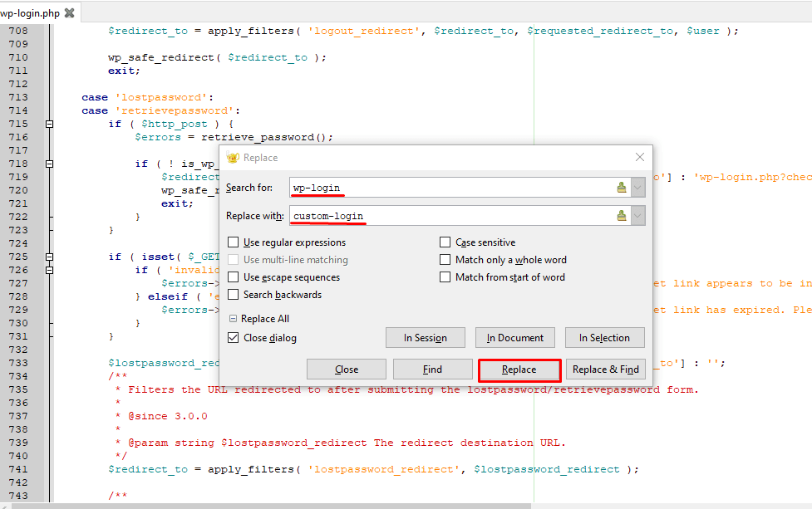Image resolution: width=812 pixels, height=509 pixels.
Task: Click the '@since 3.0.0' comment
Action: pos(168,416)
